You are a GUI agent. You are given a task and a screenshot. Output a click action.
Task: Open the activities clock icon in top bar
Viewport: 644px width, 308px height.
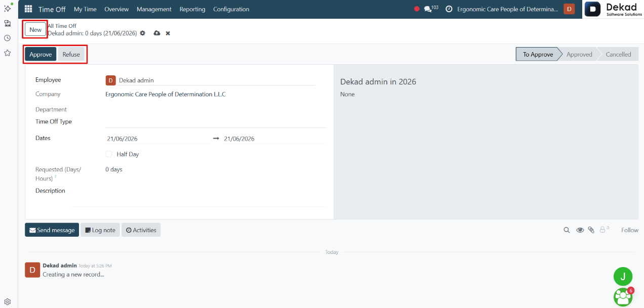[449, 9]
